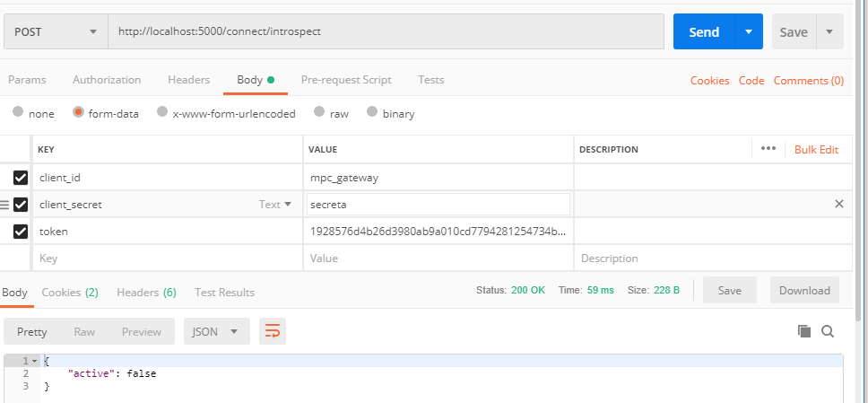Choose the raw body type radio button
The width and height of the screenshot is (868, 403).
tap(318, 113)
